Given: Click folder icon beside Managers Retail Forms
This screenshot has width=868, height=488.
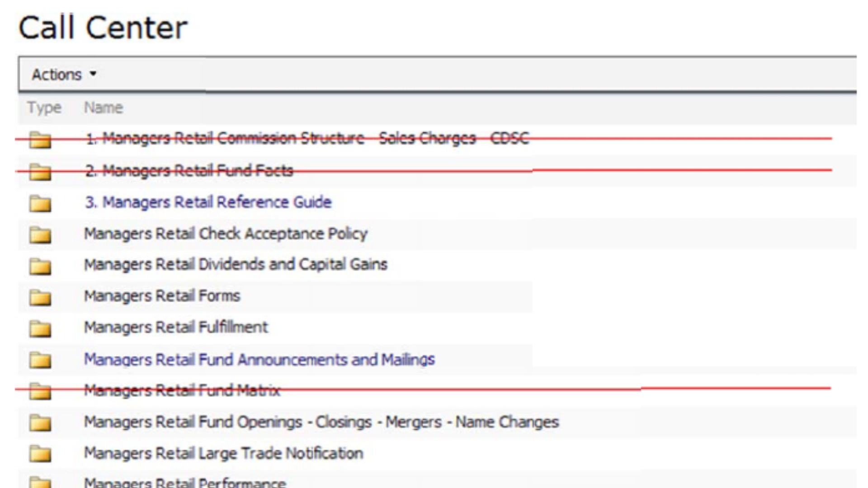Looking at the screenshot, I should [40, 297].
